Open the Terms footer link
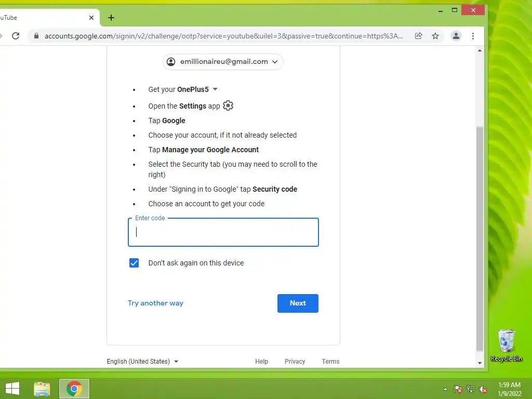Screen dimensions: 532x399 click(330, 362)
